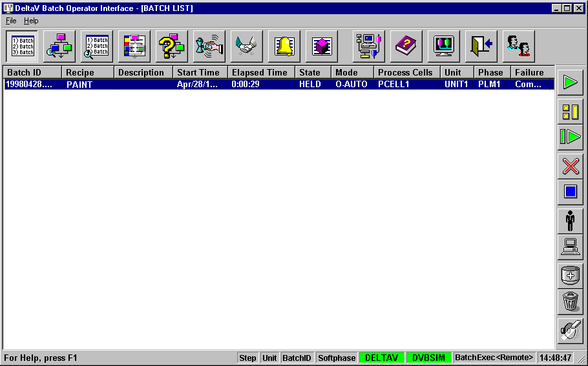The width and height of the screenshot is (588, 366).
Task: Click the handshake arbitration icon
Action: (x=247, y=46)
